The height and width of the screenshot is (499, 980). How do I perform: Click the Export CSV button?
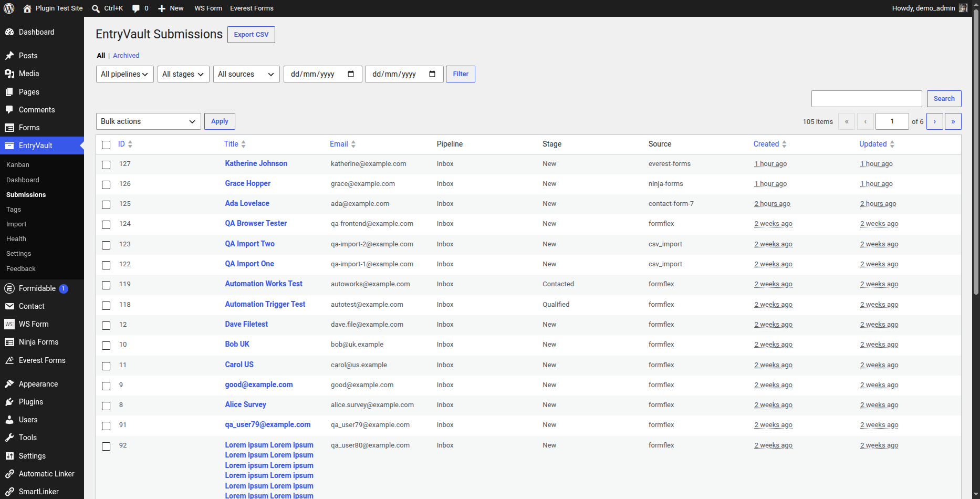[251, 35]
